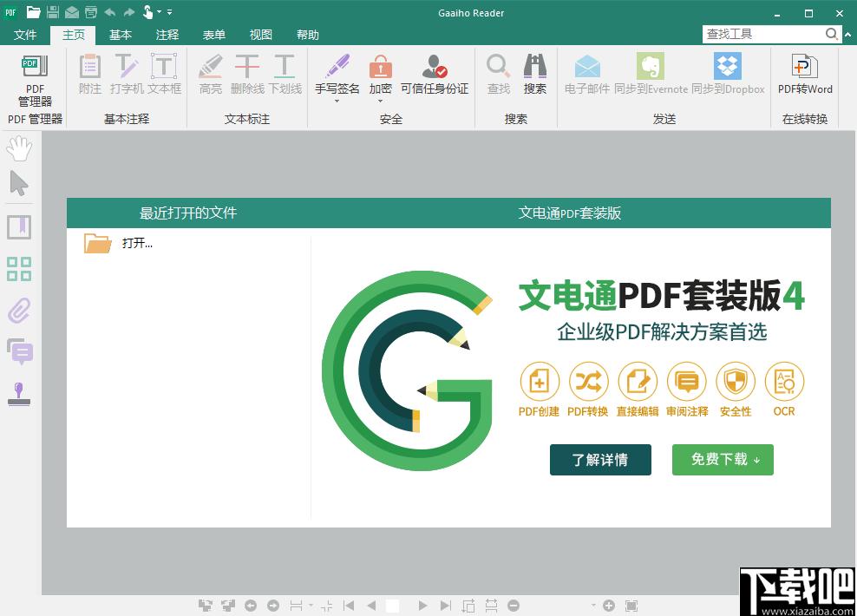Viewport: 857px width, 616px height.
Task: Go to first page using bottom bar
Action: point(349,606)
